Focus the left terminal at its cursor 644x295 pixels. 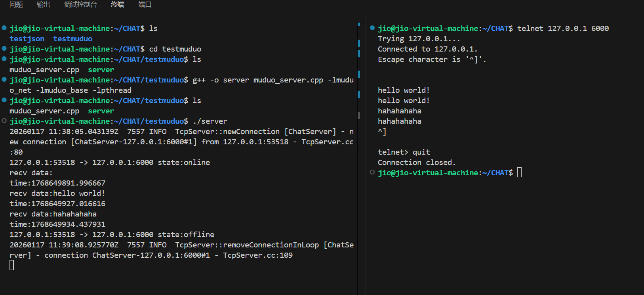pos(12,265)
